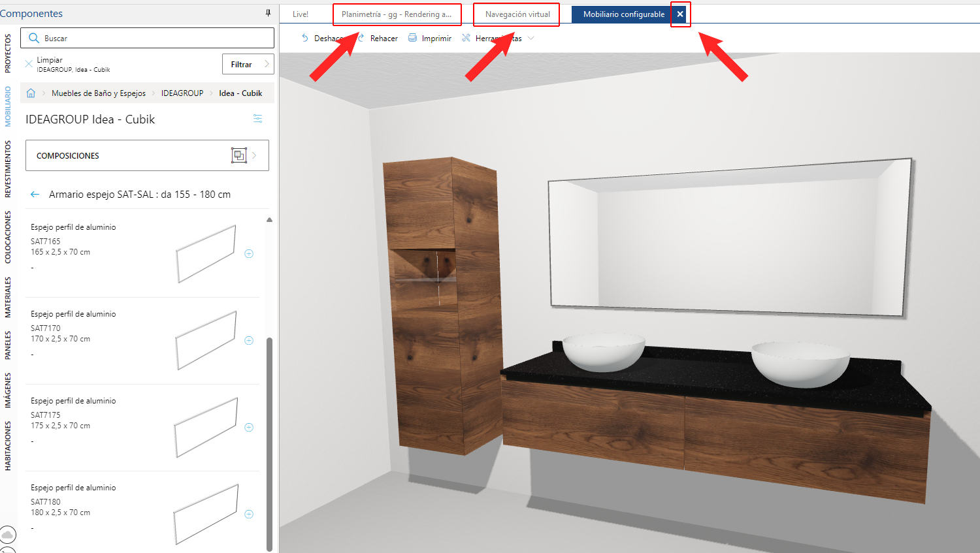Expand the COMPOSICIONES section
980x553 pixels.
(x=147, y=155)
